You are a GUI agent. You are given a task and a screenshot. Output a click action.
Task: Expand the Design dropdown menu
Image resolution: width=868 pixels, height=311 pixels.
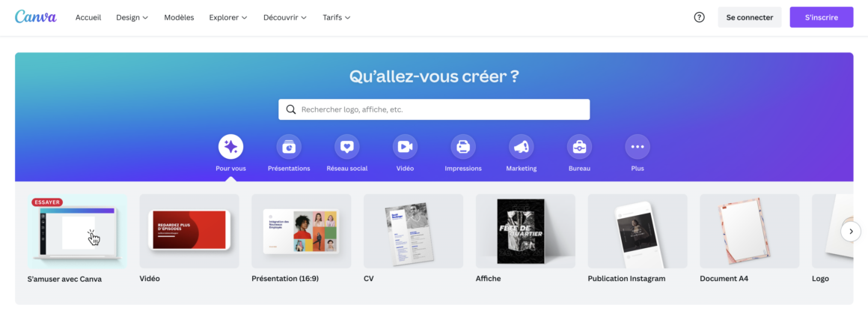click(x=132, y=17)
